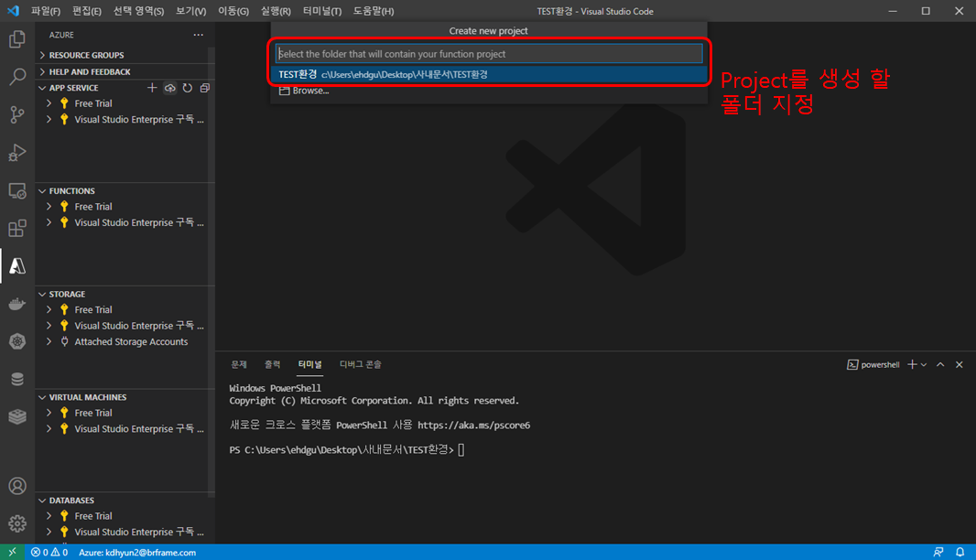Viewport: 976px width, 560px height.
Task: Expand Visual Studio Enterprise under Functions
Action: click(49, 222)
